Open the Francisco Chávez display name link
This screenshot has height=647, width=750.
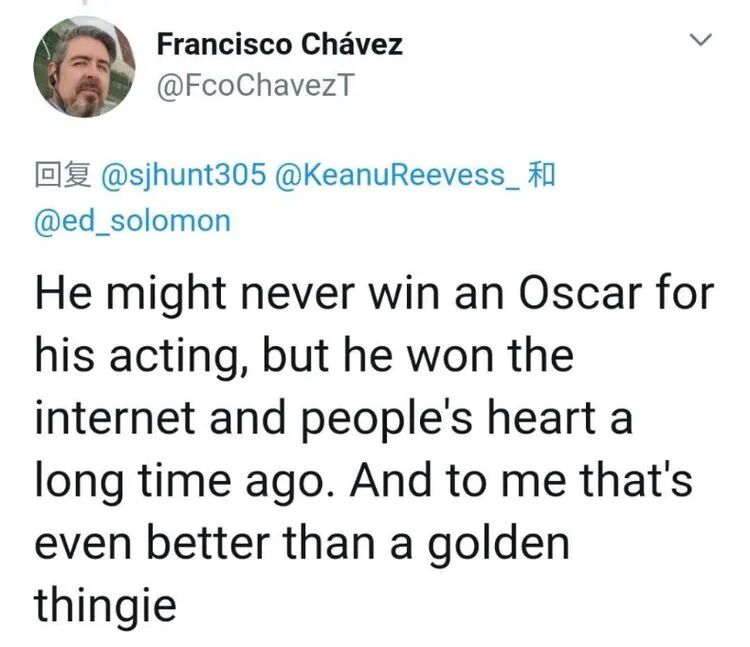click(280, 45)
